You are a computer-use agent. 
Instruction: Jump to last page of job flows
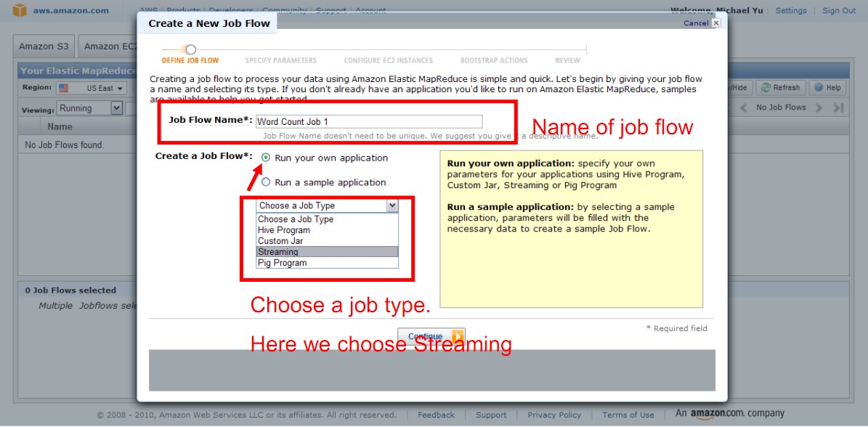pyautogui.click(x=839, y=108)
